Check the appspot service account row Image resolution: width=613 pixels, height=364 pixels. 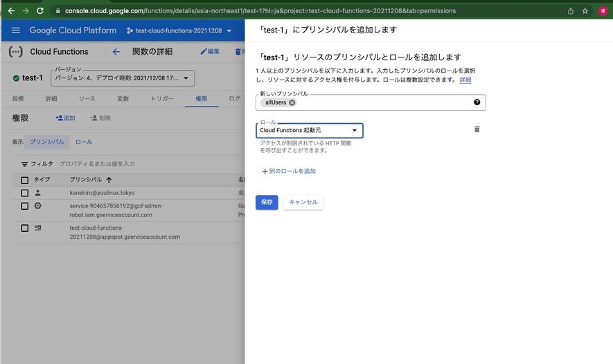click(x=25, y=228)
